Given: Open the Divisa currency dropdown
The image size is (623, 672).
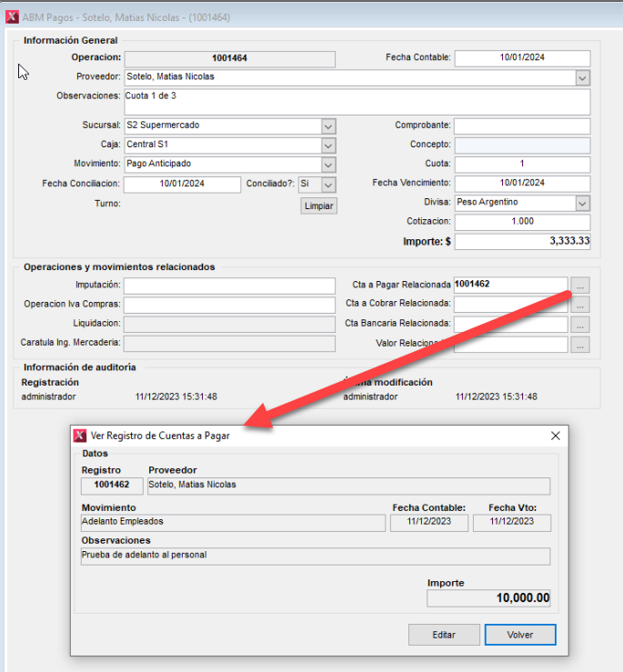Looking at the screenshot, I should [582, 203].
